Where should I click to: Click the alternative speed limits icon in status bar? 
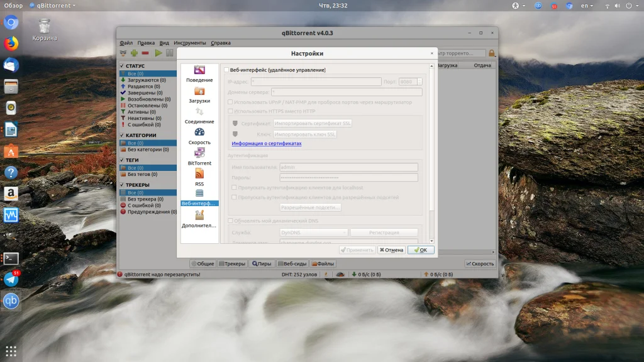(x=340, y=274)
